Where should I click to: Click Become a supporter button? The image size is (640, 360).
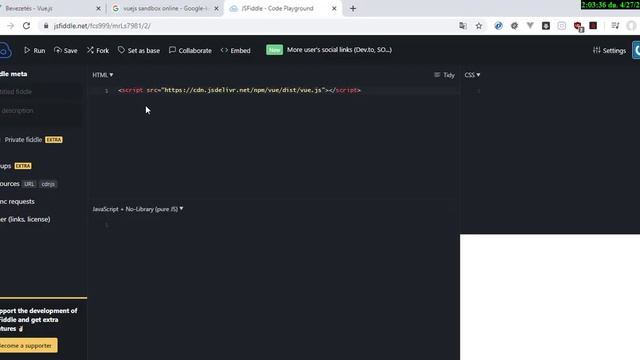pos(28,345)
